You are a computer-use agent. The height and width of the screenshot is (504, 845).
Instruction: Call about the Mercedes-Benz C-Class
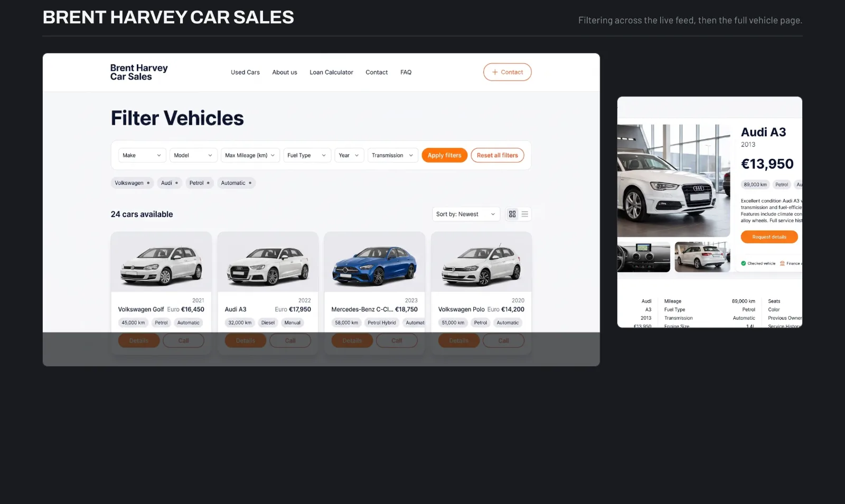click(397, 340)
